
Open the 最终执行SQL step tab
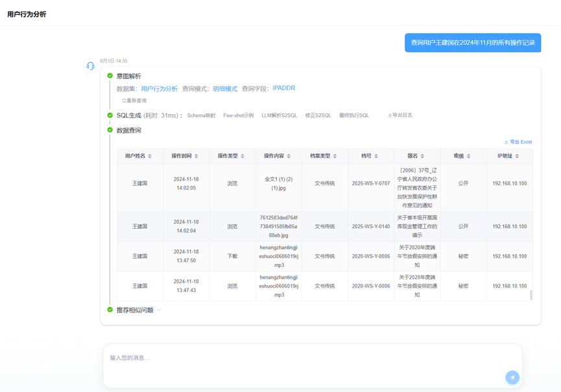pos(354,115)
